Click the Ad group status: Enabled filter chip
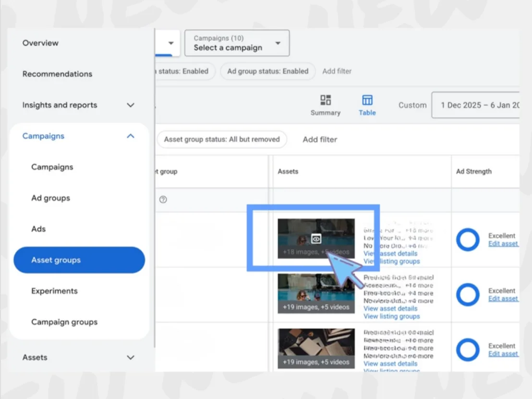Screen dimensions: 532x399 268,71
